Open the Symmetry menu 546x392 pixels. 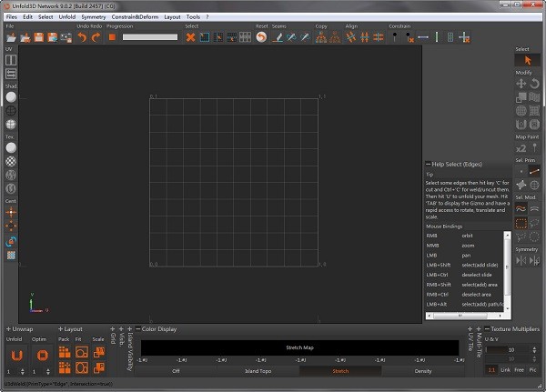pos(93,17)
